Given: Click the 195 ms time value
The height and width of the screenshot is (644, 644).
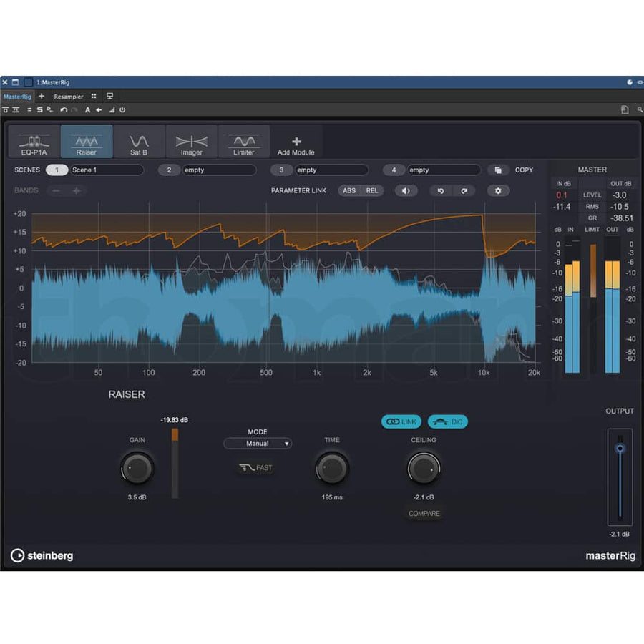Looking at the screenshot, I should pos(332,497).
